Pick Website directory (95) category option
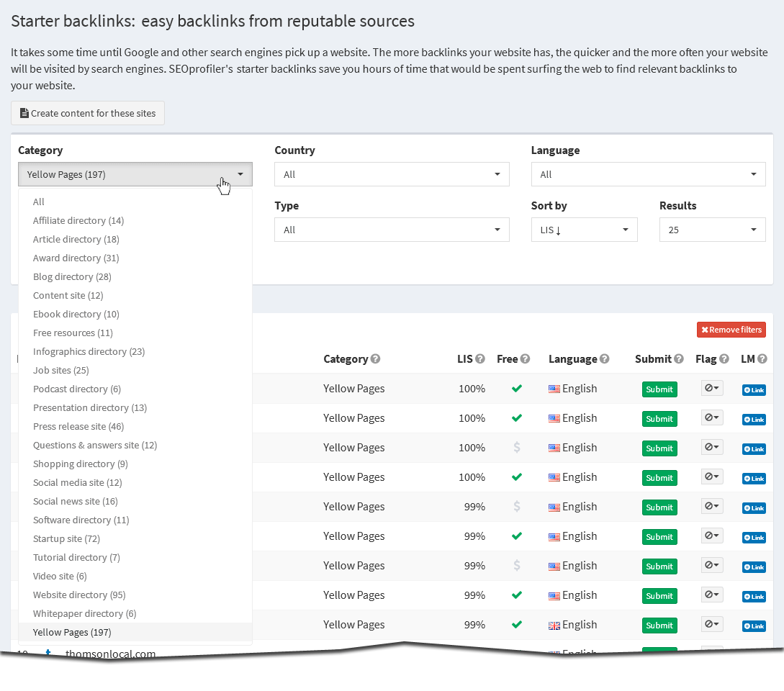Viewport: 784px width, 691px height. 79,595
